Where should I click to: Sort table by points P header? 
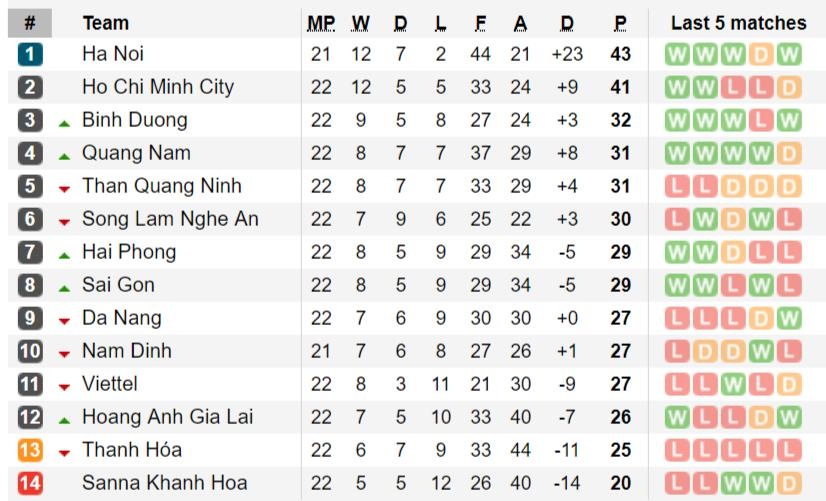(x=621, y=23)
